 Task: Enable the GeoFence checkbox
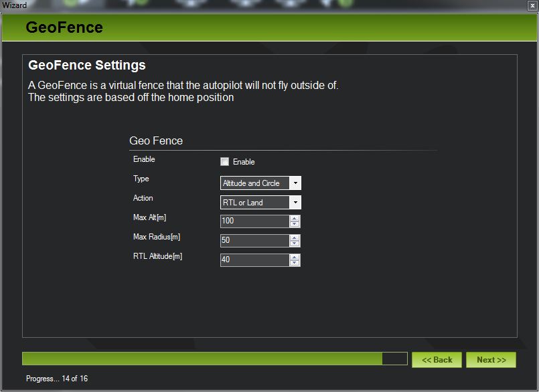point(224,161)
